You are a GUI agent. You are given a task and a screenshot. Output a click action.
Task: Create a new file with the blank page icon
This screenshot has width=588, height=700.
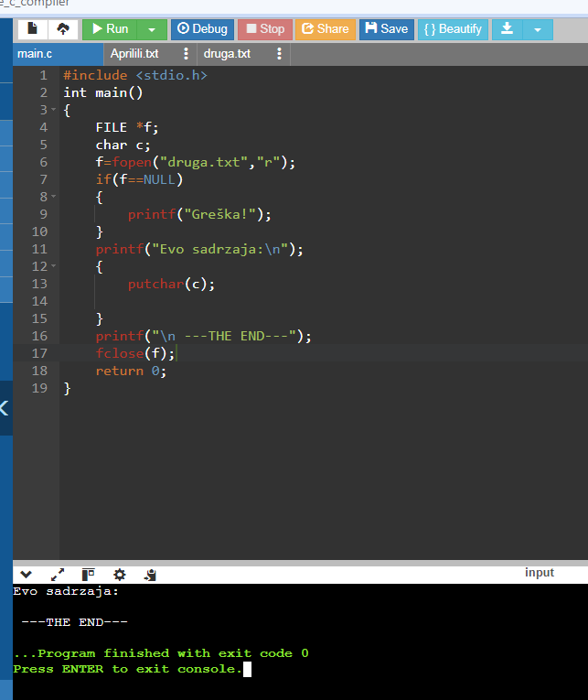click(33, 29)
